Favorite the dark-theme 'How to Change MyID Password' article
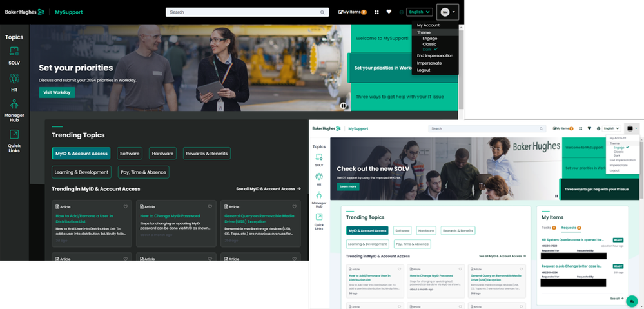The height and width of the screenshot is (309, 644). tap(210, 207)
